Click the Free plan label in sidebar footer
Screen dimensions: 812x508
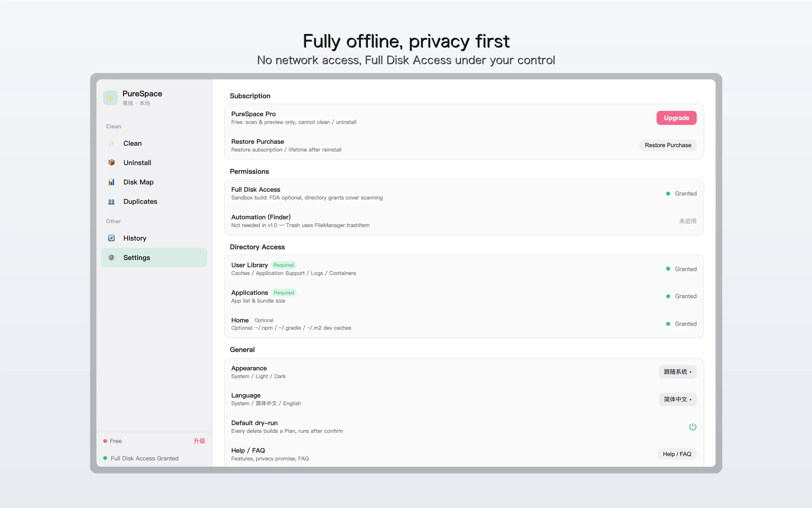point(116,441)
